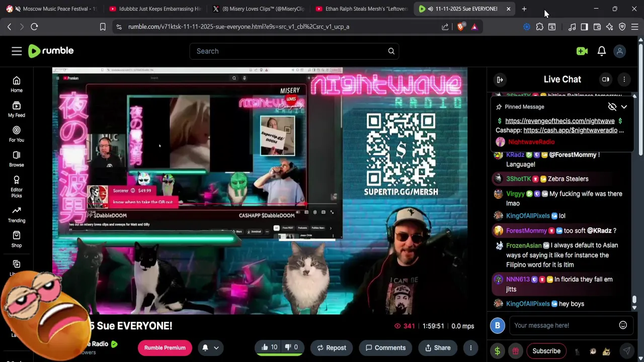644x362 pixels.
Task: Click the green dollar rant icon
Action: (497, 351)
